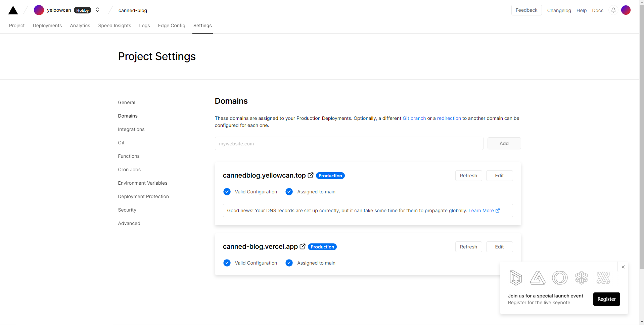
Task: Open cannedblog.yellowcan.top external link icon
Action: click(x=311, y=175)
